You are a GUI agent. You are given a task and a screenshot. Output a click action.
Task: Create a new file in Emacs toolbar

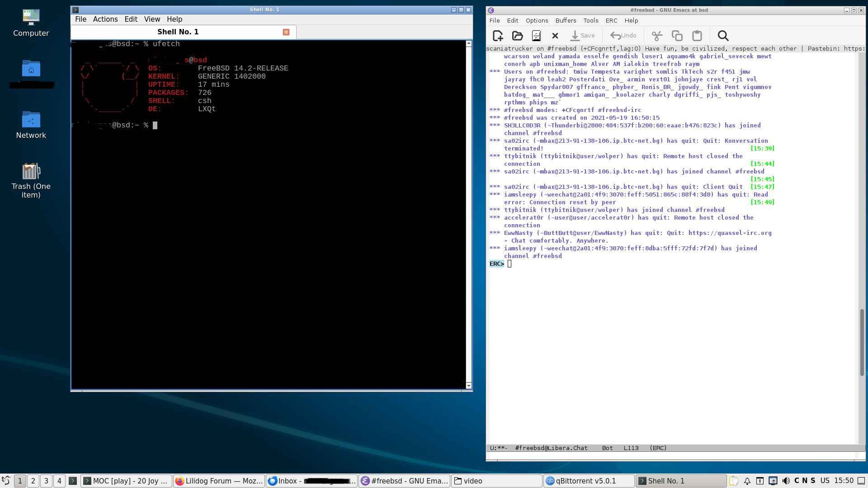(x=498, y=36)
